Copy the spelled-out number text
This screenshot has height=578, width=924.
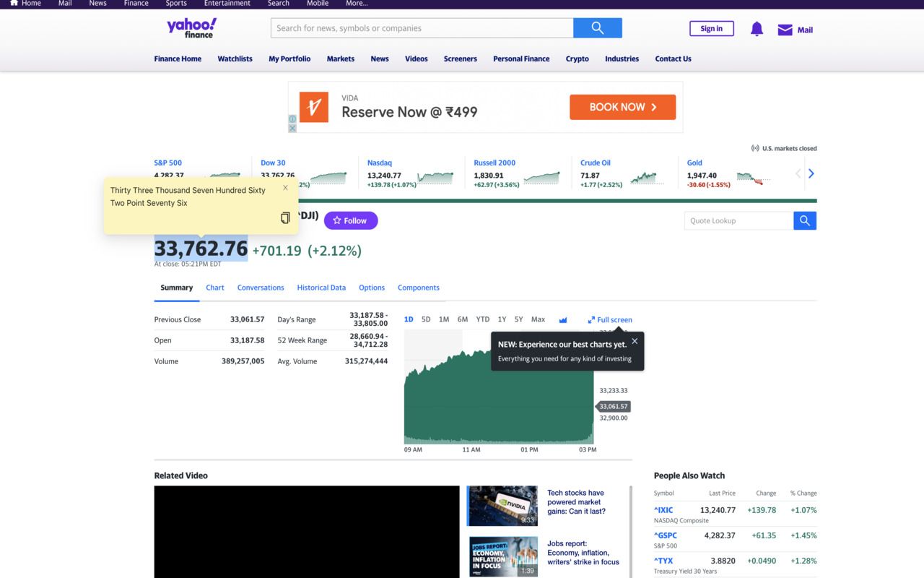pyautogui.click(x=285, y=217)
